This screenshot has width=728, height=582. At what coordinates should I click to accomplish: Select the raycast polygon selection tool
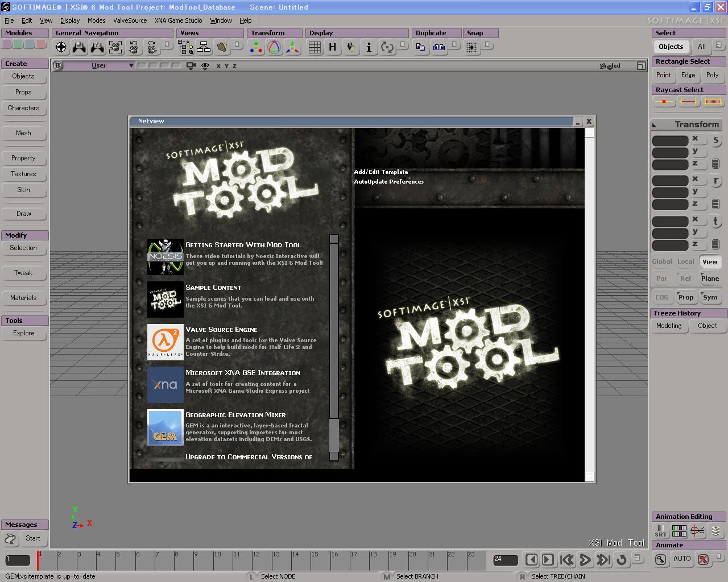coord(713,102)
